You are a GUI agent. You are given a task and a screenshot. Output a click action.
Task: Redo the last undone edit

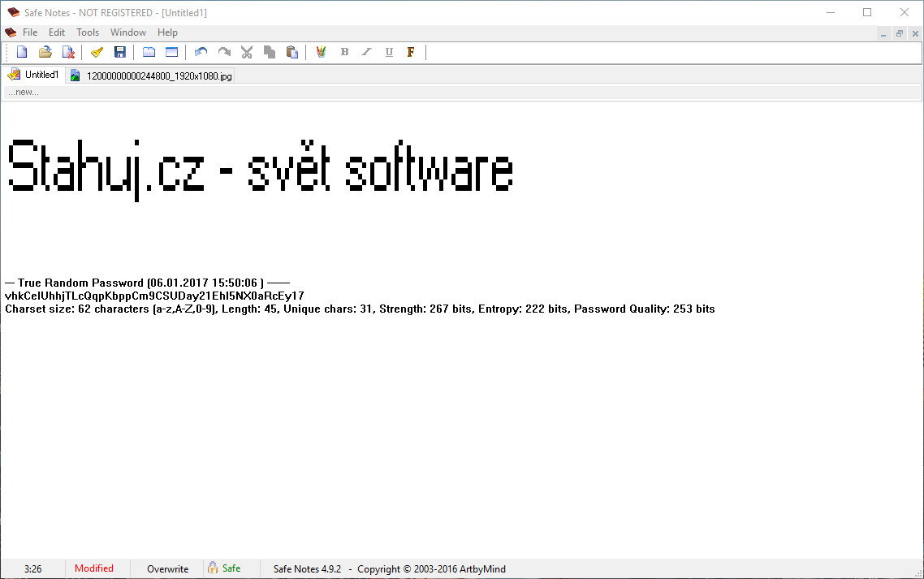[x=224, y=52]
